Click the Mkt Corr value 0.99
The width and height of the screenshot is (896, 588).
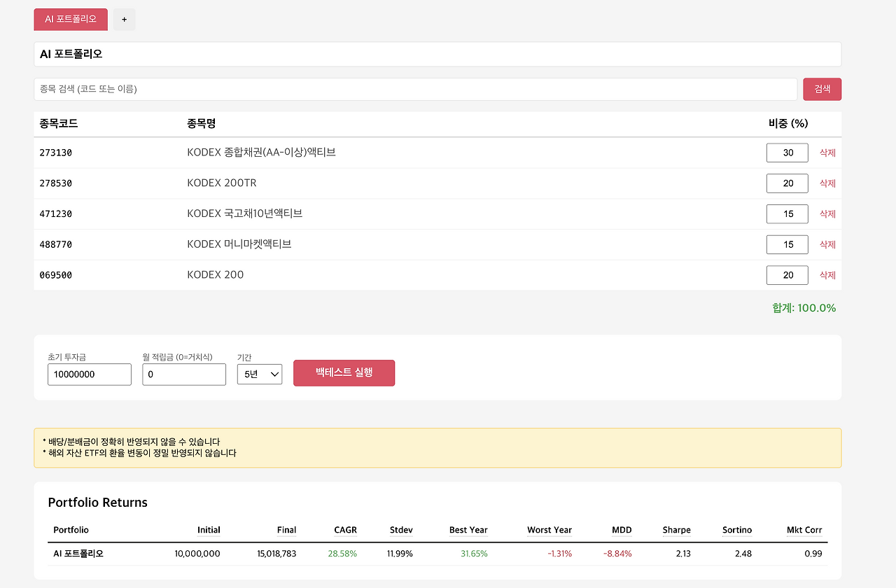click(813, 554)
